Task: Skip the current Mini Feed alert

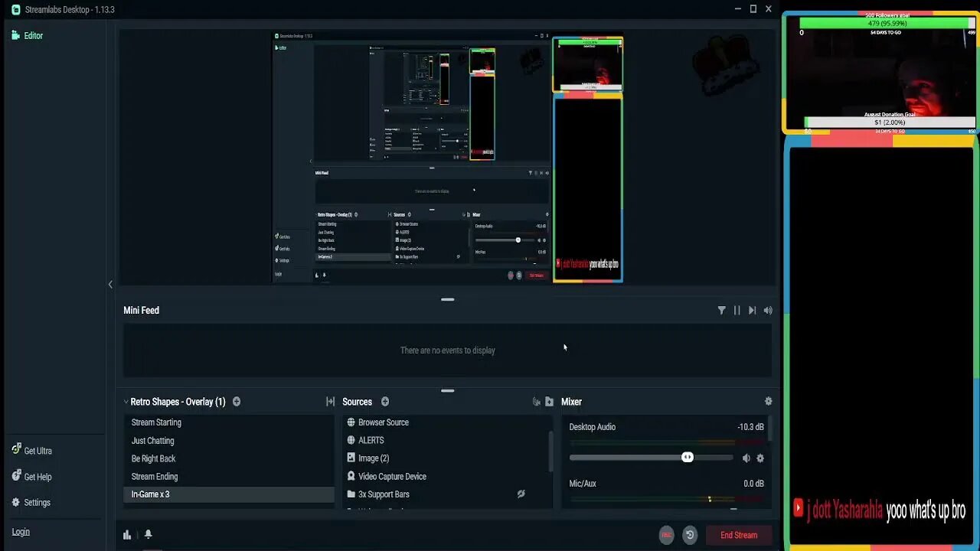Action: (753, 310)
